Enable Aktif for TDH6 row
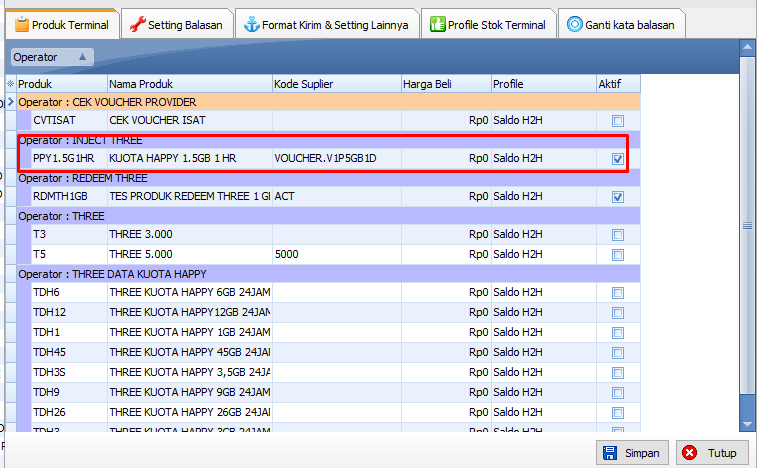This screenshot has width=757, height=468. 617,293
